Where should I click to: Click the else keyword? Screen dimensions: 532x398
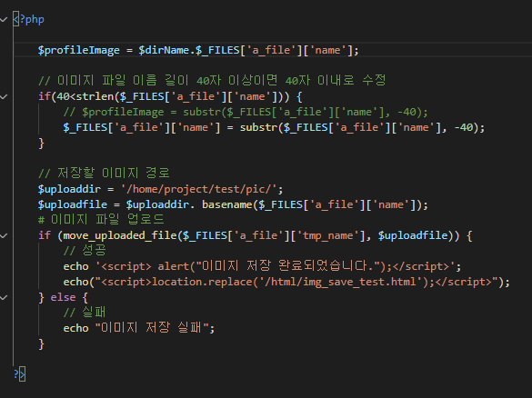coord(63,297)
